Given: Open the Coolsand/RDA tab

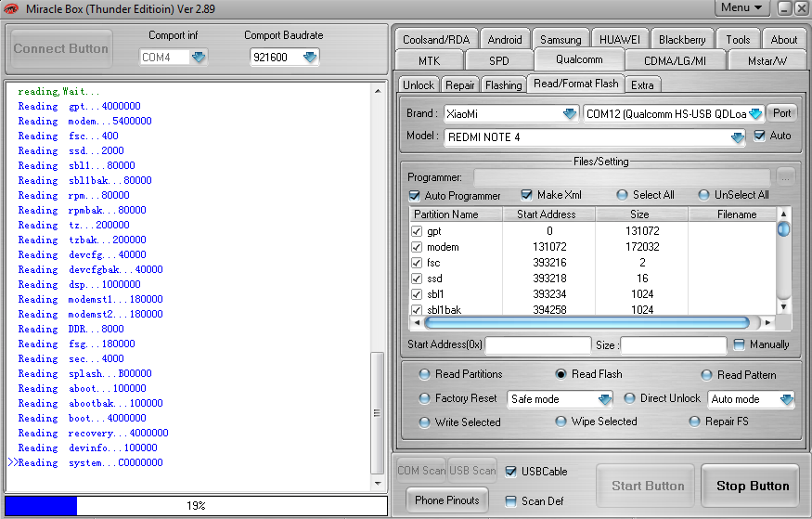Looking at the screenshot, I should coord(436,39).
